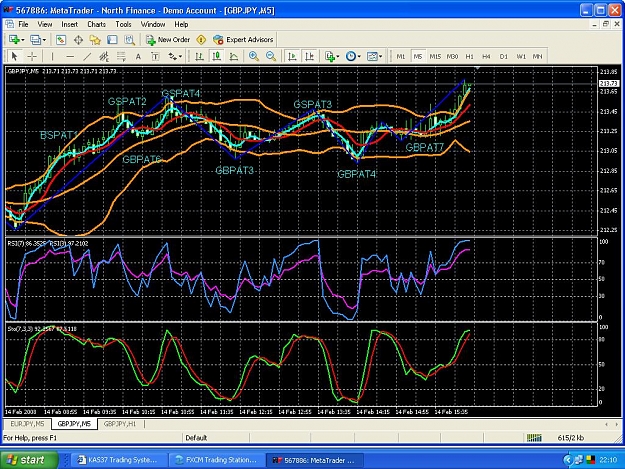Expand the Periods clock dropdown
The width and height of the screenshot is (625, 469).
tap(359, 57)
